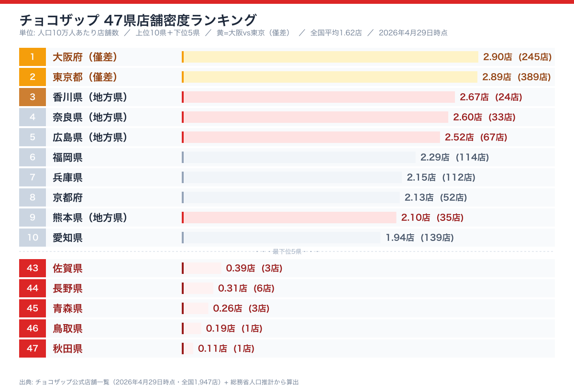The height and width of the screenshot is (392, 574).
Task: Click the subtitle line with 全国平均1.62店
Action: pos(233,33)
